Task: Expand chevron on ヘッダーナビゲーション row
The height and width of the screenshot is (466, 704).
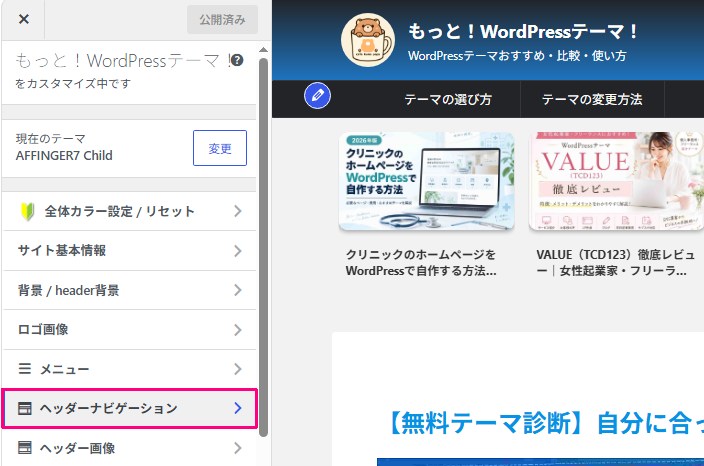Action: pos(238,408)
